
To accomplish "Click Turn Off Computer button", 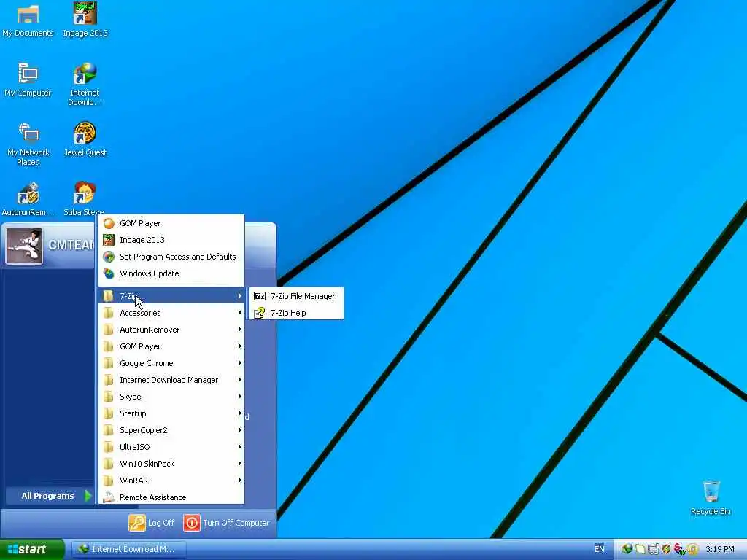I will [227, 523].
